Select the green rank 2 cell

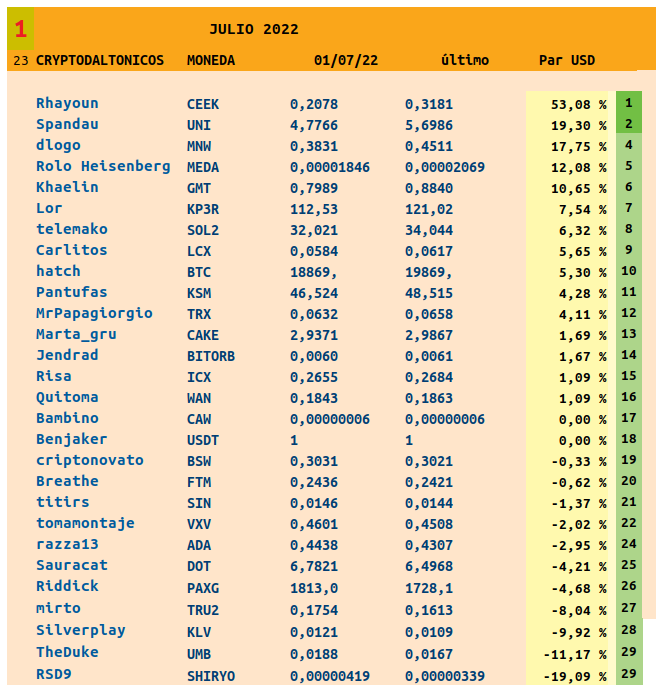click(x=629, y=124)
